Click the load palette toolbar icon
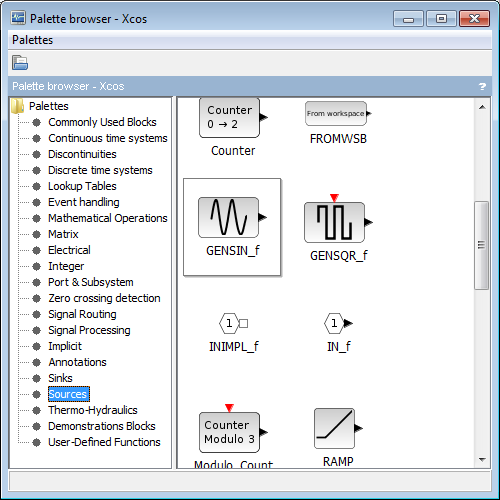 20,63
